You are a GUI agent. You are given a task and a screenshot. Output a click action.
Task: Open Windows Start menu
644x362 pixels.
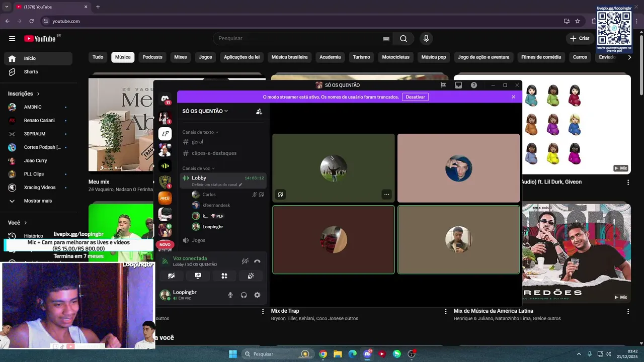(233, 354)
